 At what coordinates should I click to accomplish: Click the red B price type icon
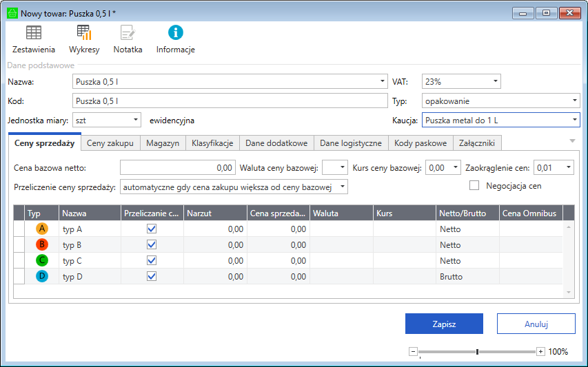42,244
